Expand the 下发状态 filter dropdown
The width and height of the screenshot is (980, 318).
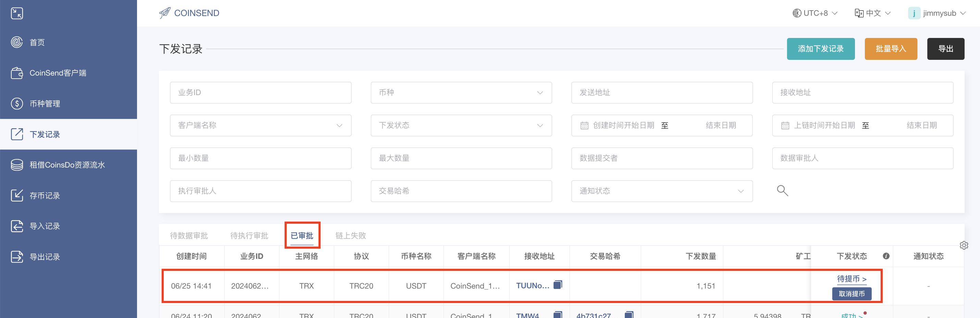coord(461,125)
